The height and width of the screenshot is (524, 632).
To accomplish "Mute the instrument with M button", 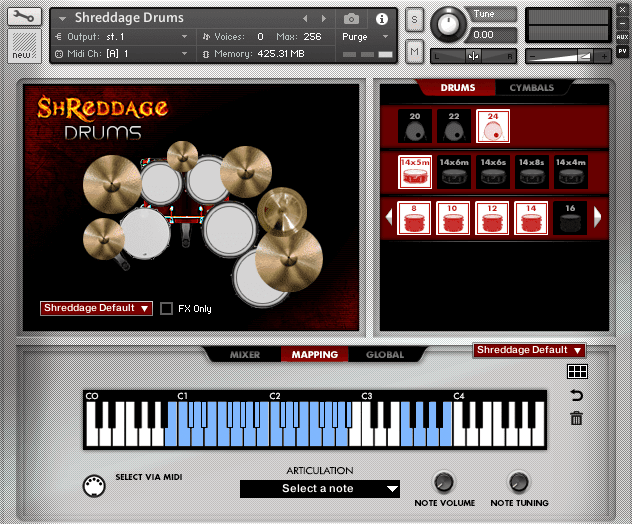I will coord(414,51).
